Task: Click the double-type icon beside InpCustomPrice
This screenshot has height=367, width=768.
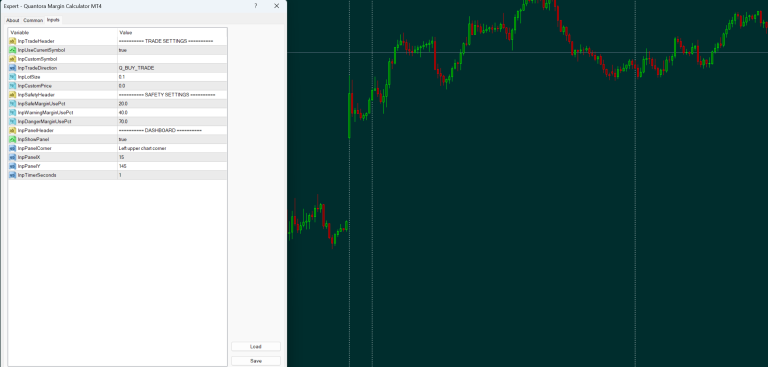Action: 13,86
